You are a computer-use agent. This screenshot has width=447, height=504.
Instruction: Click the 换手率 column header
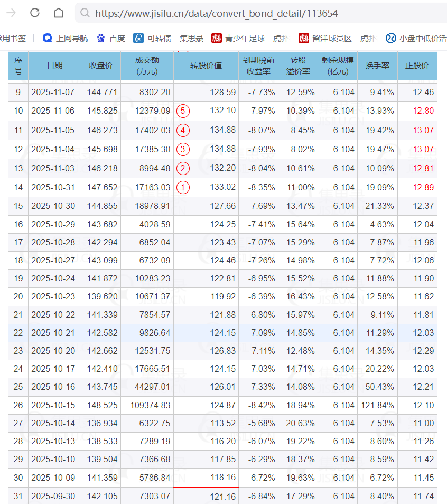377,66
